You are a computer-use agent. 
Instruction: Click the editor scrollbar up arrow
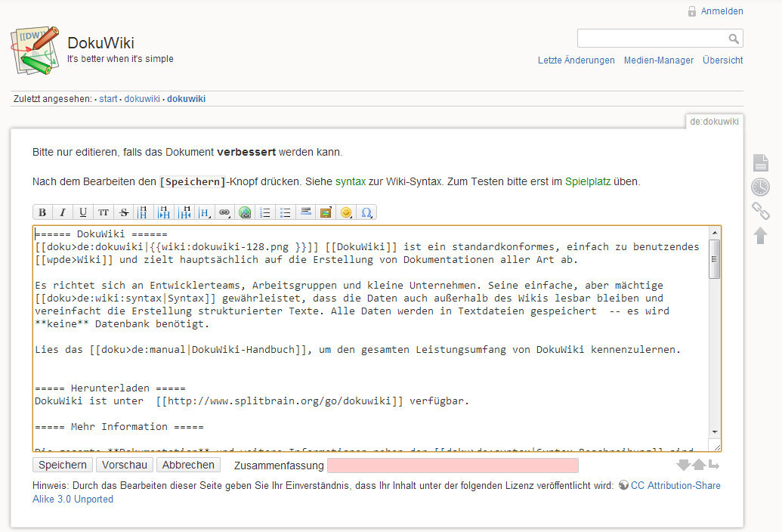715,233
